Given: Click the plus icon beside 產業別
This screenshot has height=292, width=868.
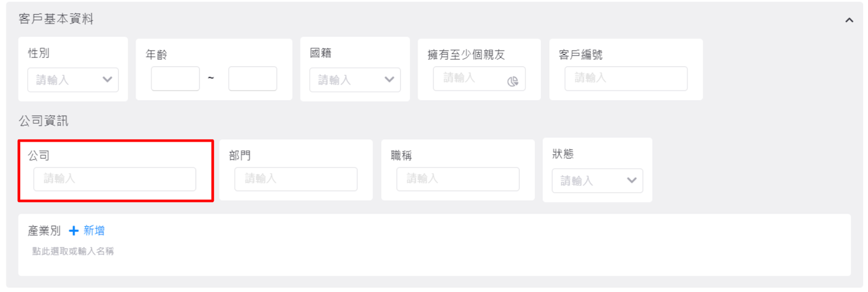Looking at the screenshot, I should tap(74, 231).
